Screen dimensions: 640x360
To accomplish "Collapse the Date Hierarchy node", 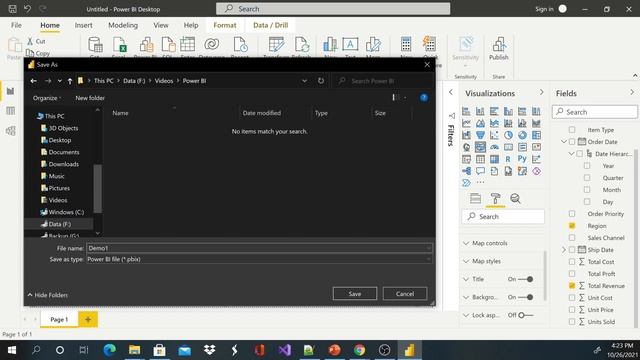I will pos(571,154).
